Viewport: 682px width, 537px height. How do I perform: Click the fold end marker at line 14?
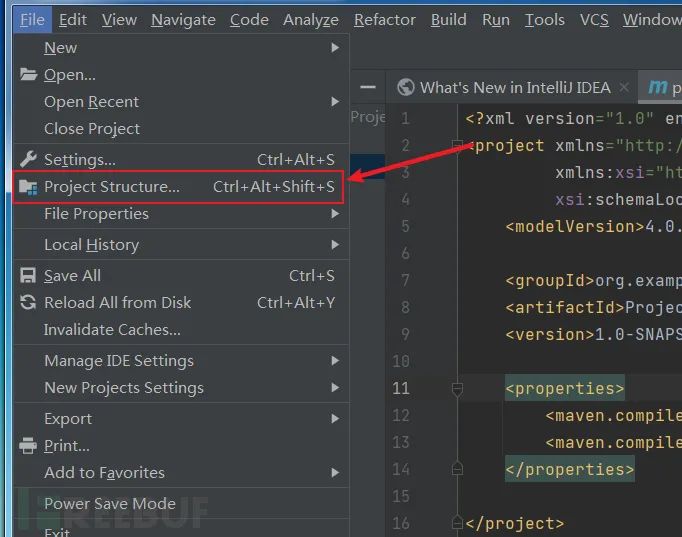(457, 468)
